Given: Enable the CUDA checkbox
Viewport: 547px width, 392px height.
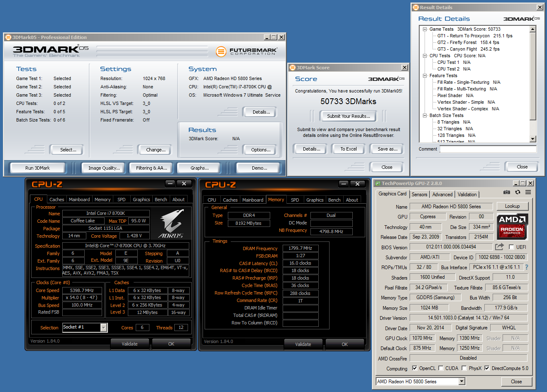Looking at the screenshot, I should (x=441, y=368).
